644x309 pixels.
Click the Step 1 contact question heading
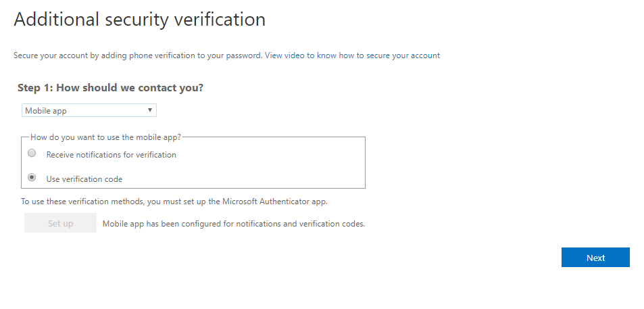tap(110, 88)
